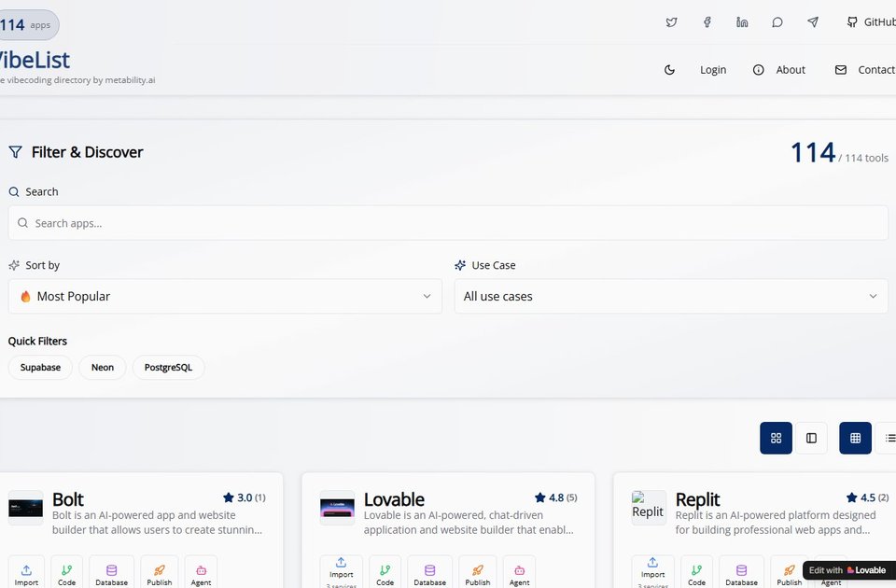The height and width of the screenshot is (588, 896).
Task: Open the Twitter share icon
Action: coord(671,22)
